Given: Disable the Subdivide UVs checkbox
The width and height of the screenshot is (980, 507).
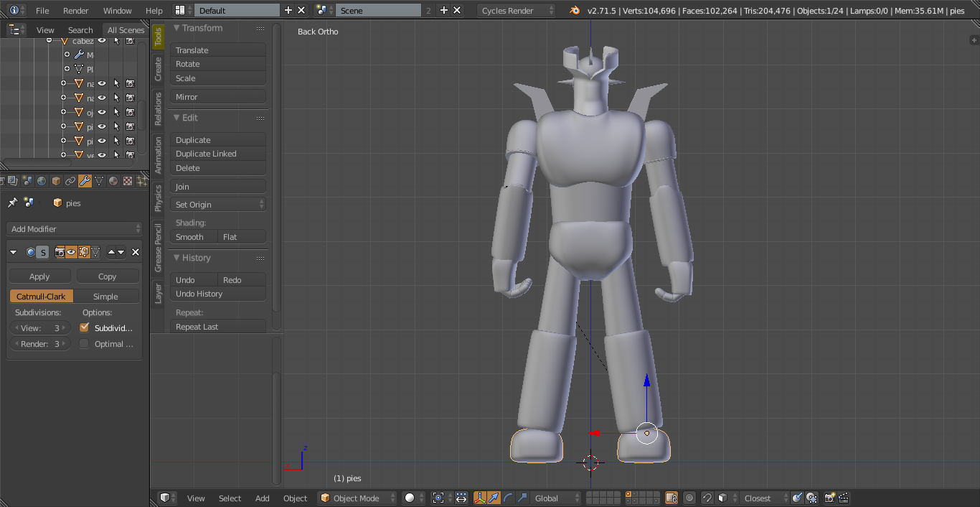Looking at the screenshot, I should (85, 327).
